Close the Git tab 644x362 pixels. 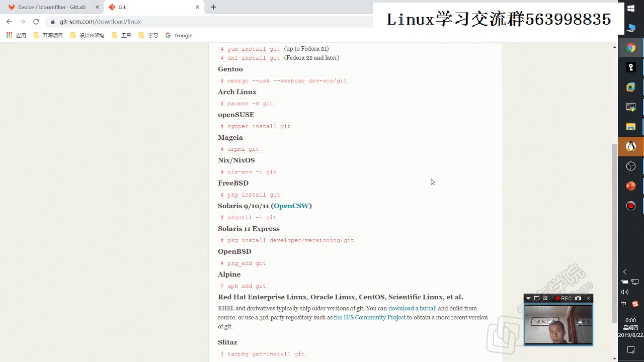(197, 7)
